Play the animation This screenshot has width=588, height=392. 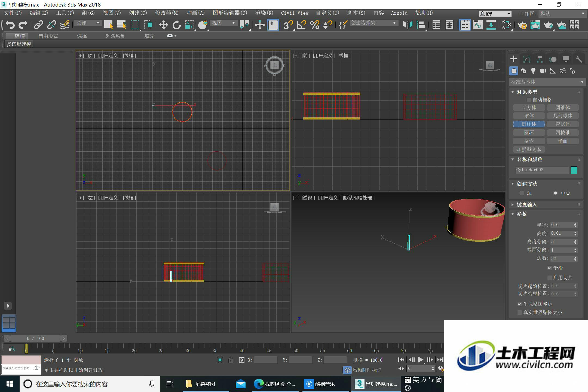(x=421, y=360)
